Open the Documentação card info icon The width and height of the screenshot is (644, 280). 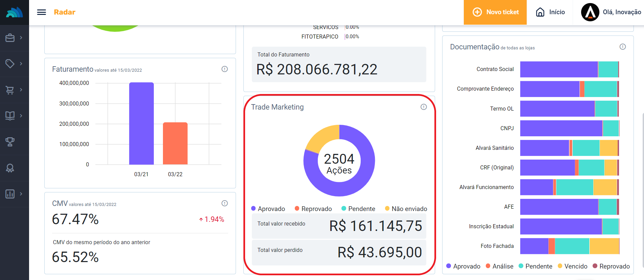[x=622, y=47]
